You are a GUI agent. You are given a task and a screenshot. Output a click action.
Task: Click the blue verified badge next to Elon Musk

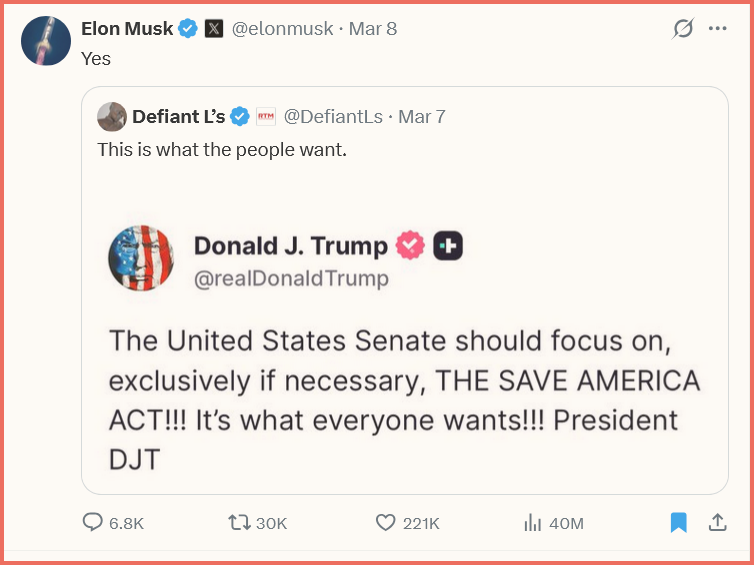point(188,29)
